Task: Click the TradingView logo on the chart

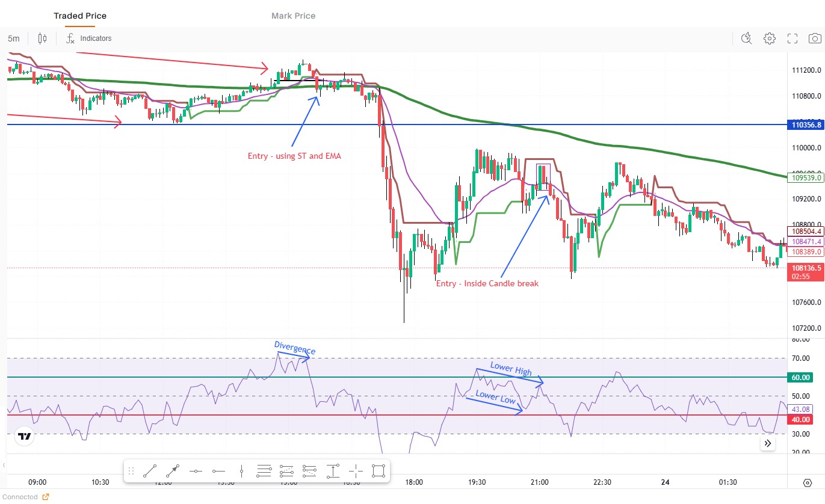Action: click(x=25, y=437)
